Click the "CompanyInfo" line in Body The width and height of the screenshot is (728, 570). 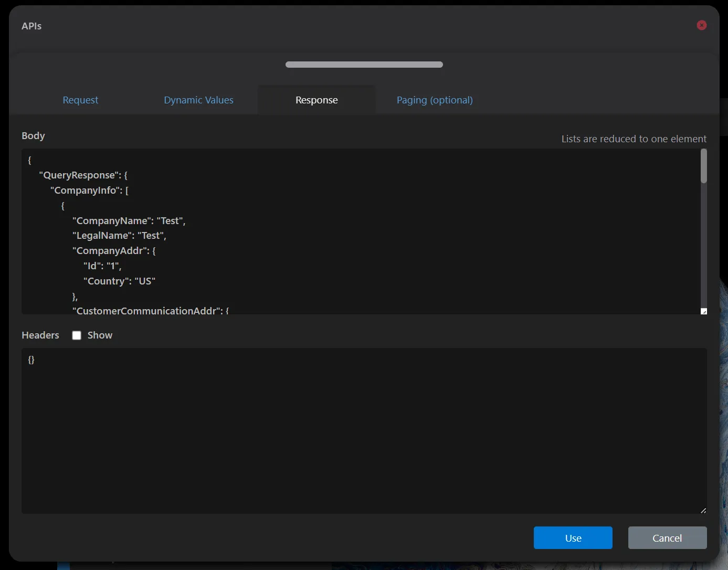(89, 191)
